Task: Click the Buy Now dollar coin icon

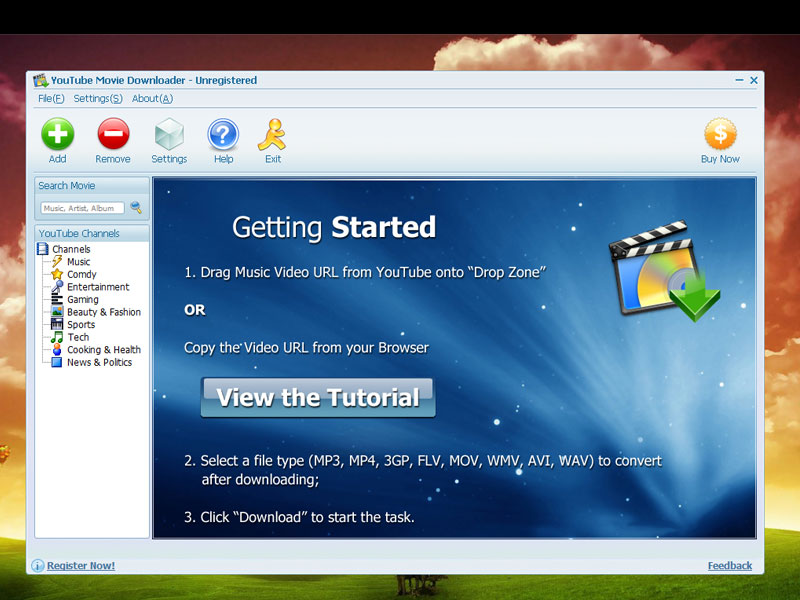Action: point(720,134)
